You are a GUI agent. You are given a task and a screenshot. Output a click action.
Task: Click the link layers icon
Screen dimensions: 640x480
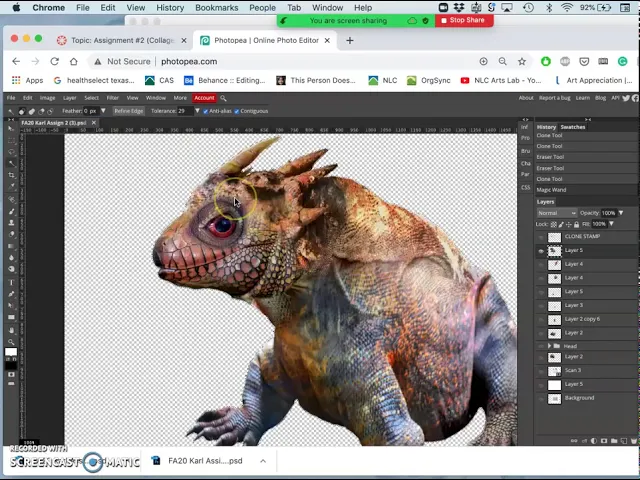click(573, 441)
